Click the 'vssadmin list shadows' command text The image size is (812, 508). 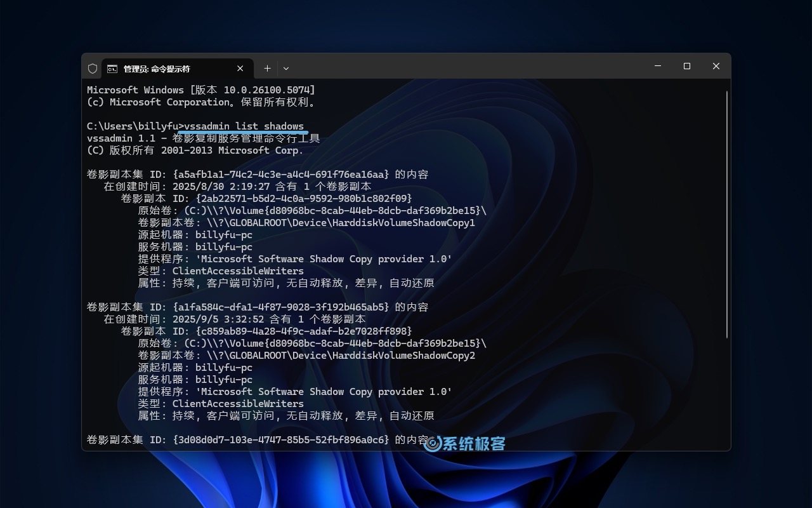point(244,126)
